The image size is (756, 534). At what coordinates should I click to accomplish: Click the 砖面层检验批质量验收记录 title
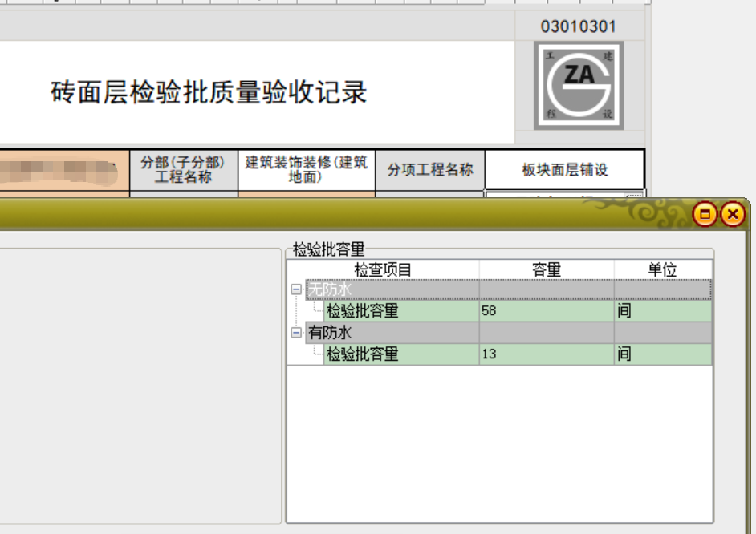click(x=209, y=93)
